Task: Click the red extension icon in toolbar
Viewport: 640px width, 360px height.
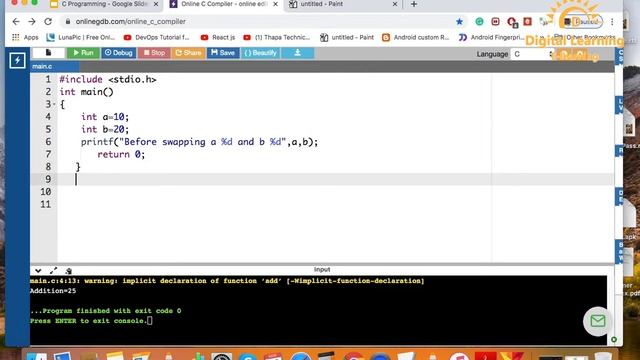Action: click(x=528, y=21)
